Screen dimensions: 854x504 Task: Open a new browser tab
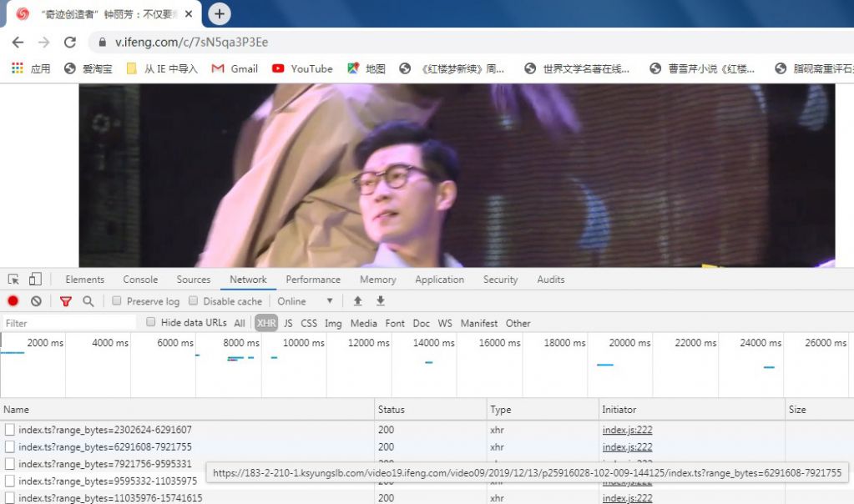point(220,13)
